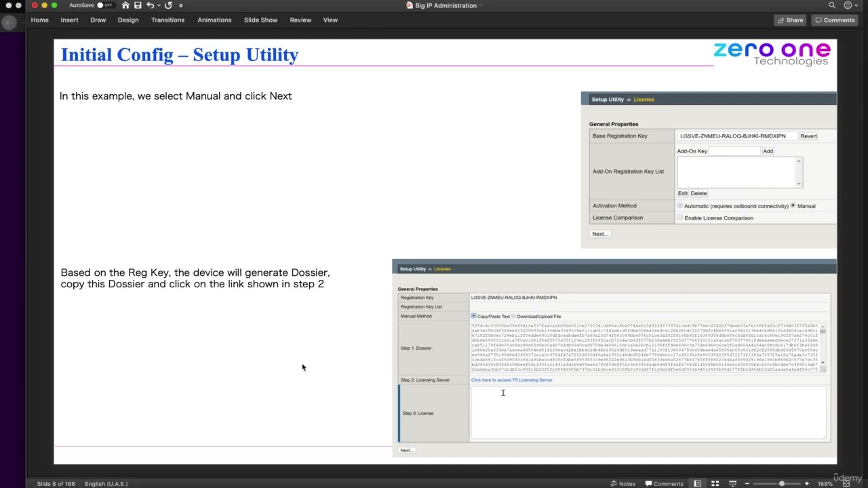Open Comments pane from the ribbon button
This screenshot has height=488, width=868.
(x=834, y=20)
